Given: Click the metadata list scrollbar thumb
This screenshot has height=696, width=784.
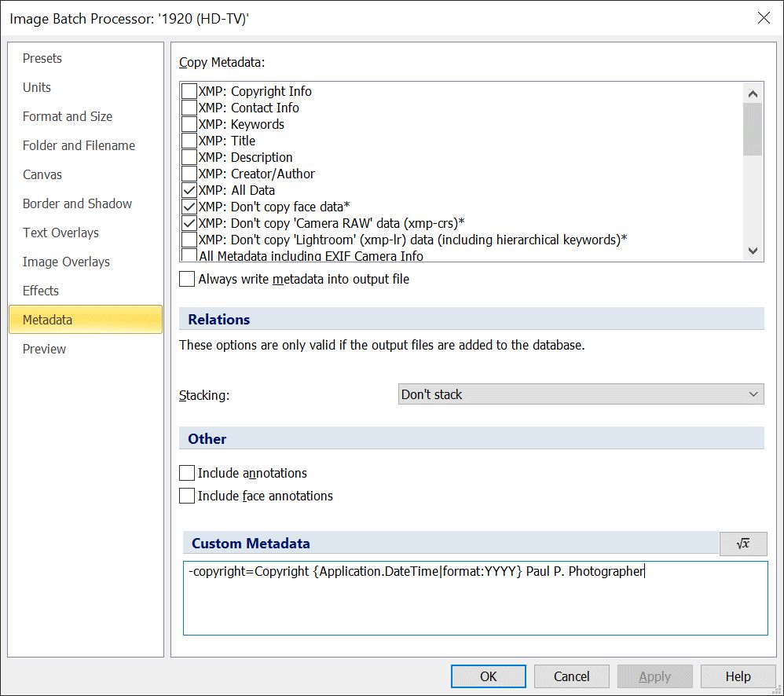Looking at the screenshot, I should pyautogui.click(x=753, y=130).
